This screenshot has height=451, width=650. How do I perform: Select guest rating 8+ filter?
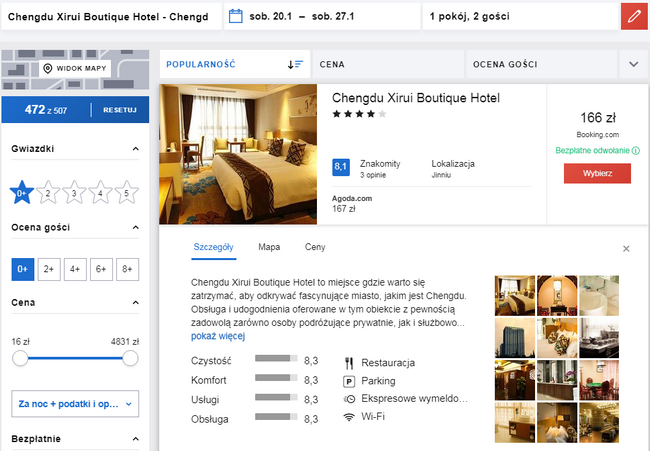point(127,268)
